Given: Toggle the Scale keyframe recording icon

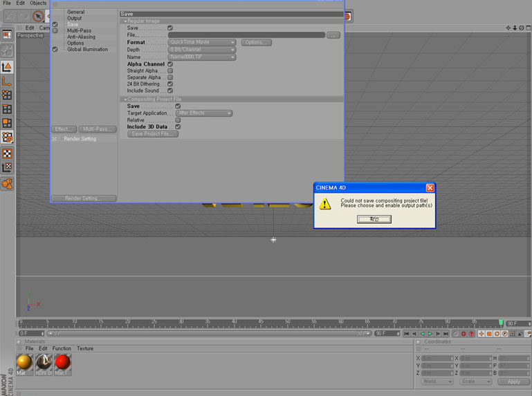Looking at the screenshot, I should click(x=489, y=334).
